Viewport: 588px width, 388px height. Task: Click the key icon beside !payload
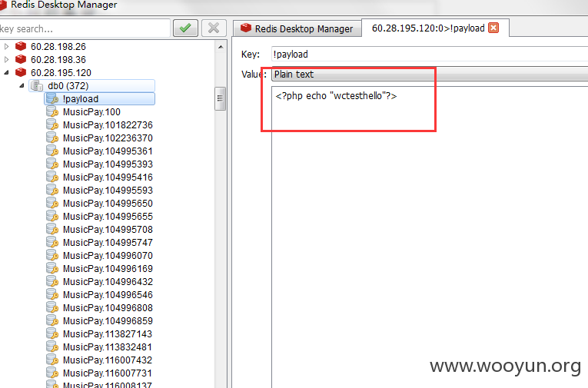(x=52, y=99)
